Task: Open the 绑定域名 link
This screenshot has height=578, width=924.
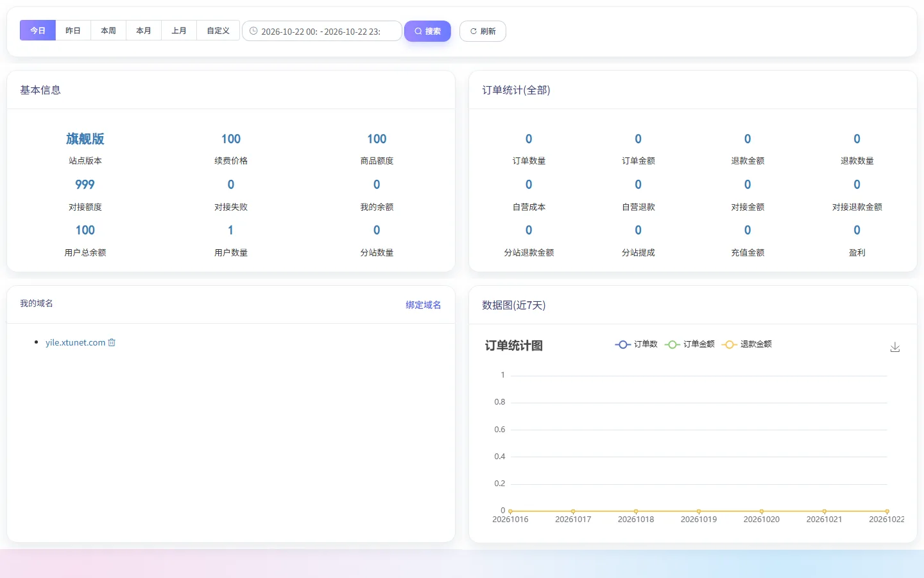Action: [x=424, y=305]
